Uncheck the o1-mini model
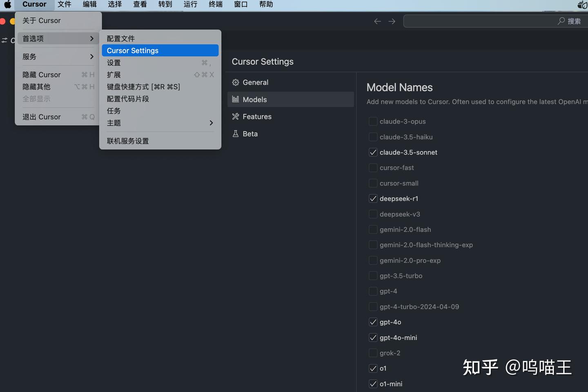The height and width of the screenshot is (392, 588). [373, 384]
